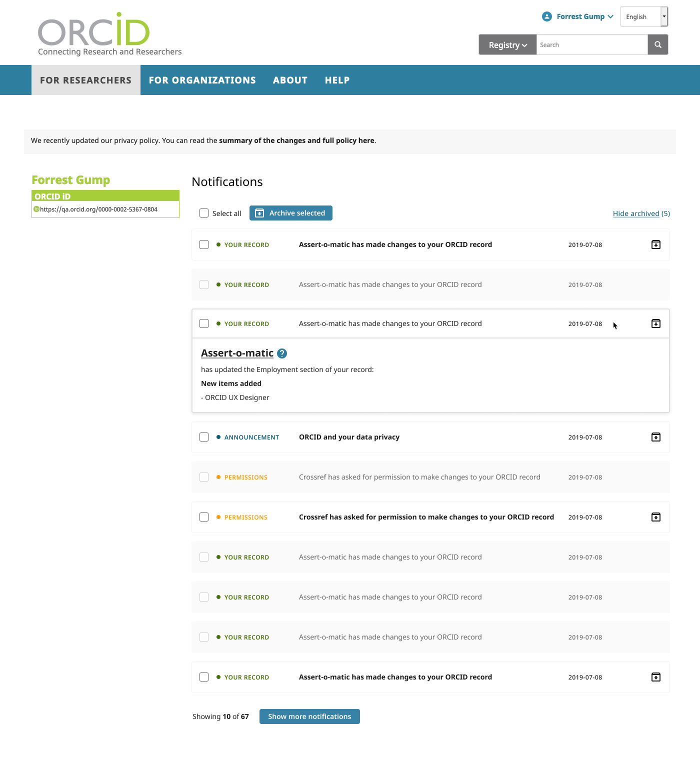Click the ANNOUNCEMENT category label

[251, 437]
